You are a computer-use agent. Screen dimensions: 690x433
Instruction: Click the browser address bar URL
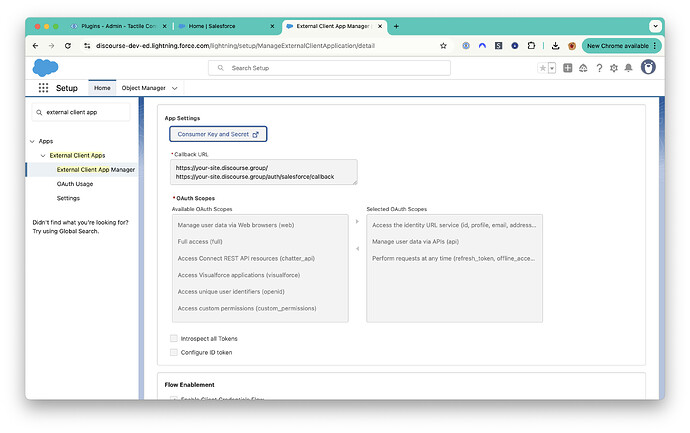click(x=235, y=46)
